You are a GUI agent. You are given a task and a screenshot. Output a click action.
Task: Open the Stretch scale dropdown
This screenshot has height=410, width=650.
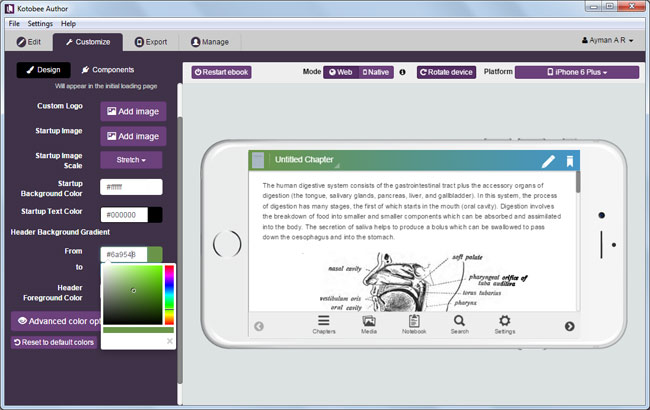131,160
